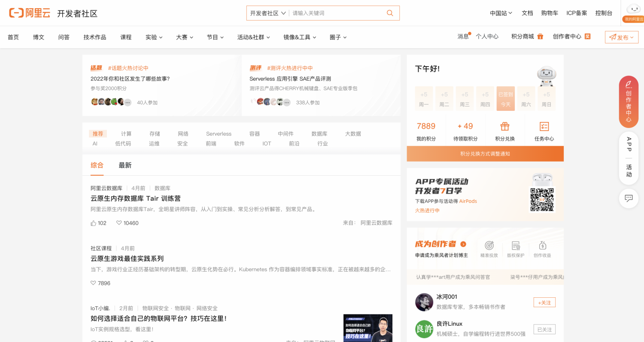Open the 节目 dropdown menu
The width and height of the screenshot is (644, 342).
point(215,37)
